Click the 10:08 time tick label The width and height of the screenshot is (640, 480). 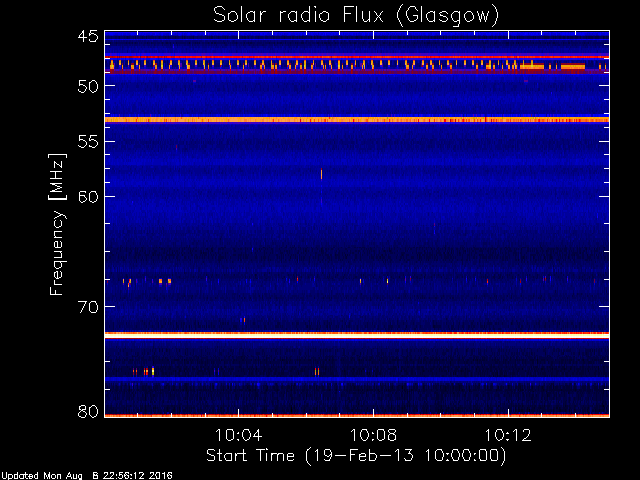pos(373,435)
